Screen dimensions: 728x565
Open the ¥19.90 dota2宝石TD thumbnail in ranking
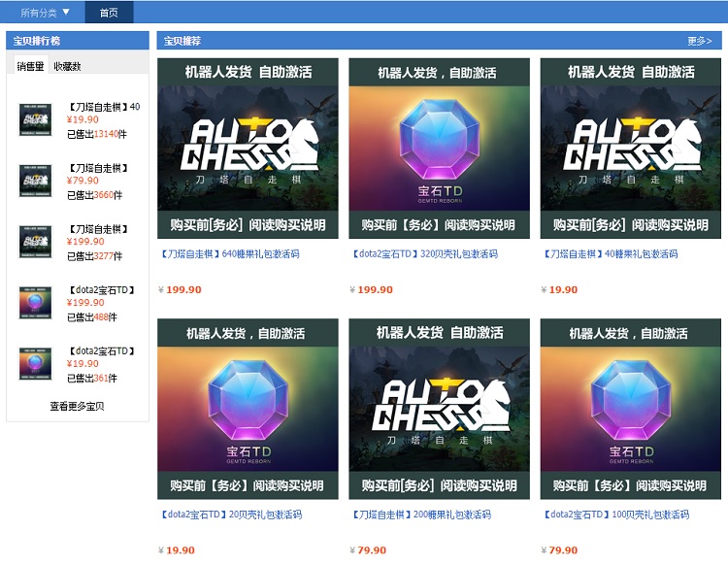(x=35, y=363)
